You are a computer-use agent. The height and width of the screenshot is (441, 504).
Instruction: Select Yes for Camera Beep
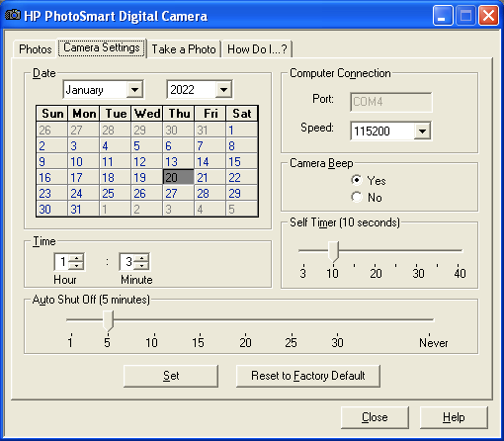[357, 180]
